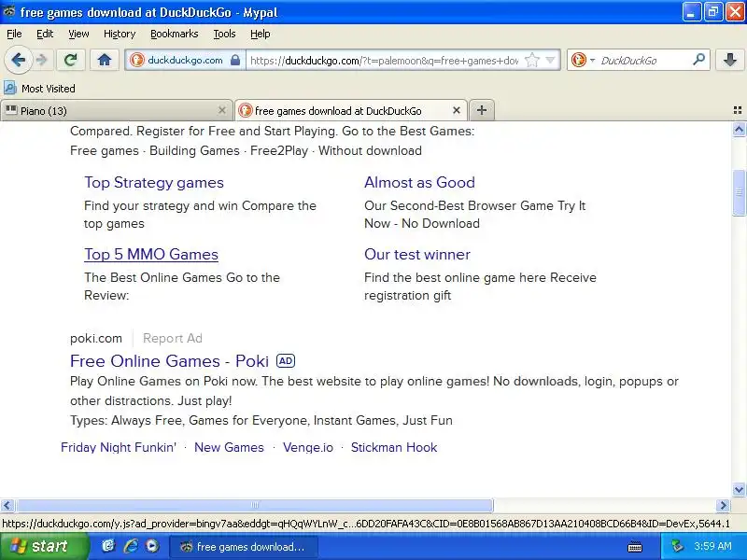Open the Friday Night Funkin' sitelink
Screen dimensions: 747x560
tap(119, 448)
